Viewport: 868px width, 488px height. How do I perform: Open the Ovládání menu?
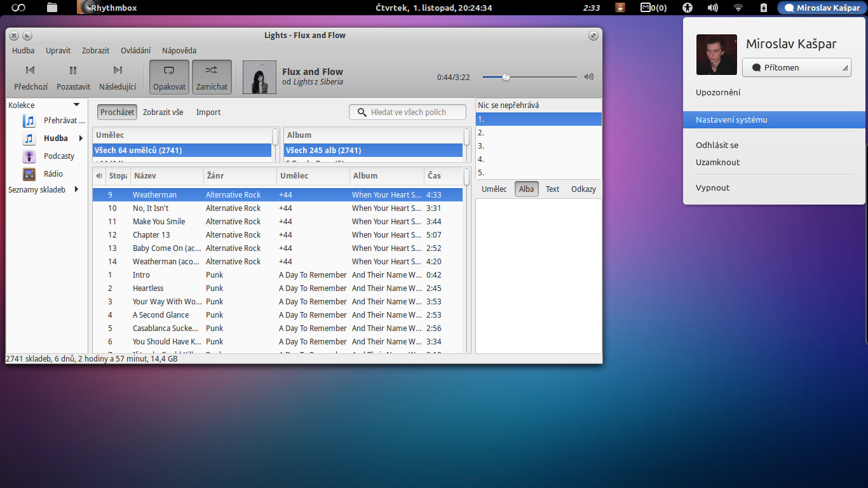(x=136, y=50)
